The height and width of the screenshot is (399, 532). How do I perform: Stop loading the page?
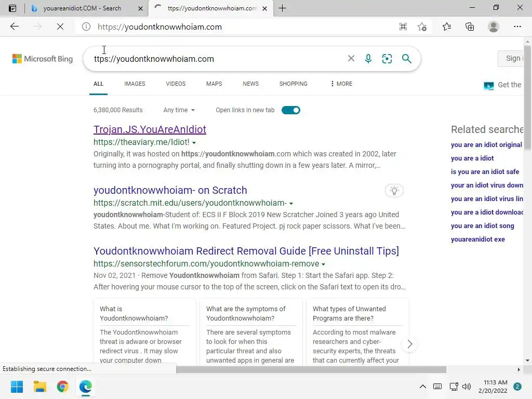point(60,26)
